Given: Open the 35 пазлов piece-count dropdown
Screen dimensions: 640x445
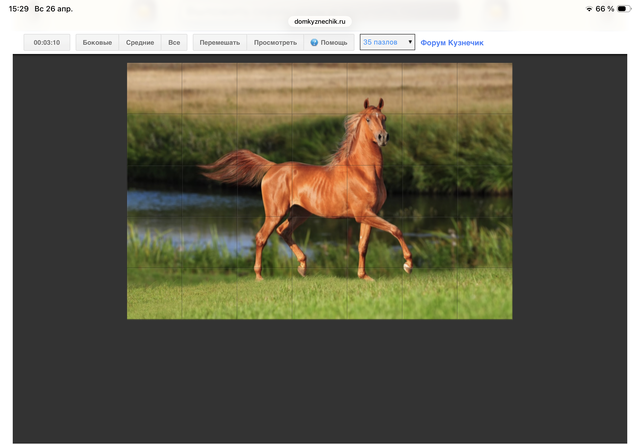Looking at the screenshot, I should (x=386, y=43).
